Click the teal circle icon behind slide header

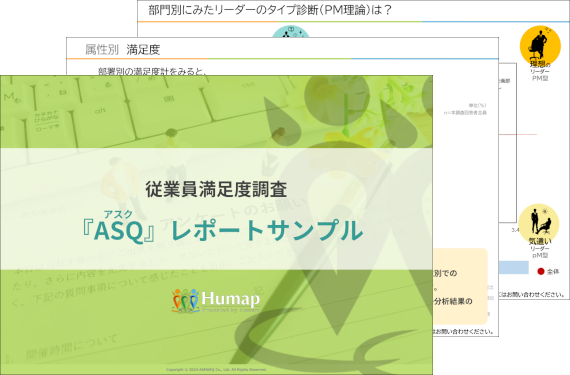click(291, 32)
